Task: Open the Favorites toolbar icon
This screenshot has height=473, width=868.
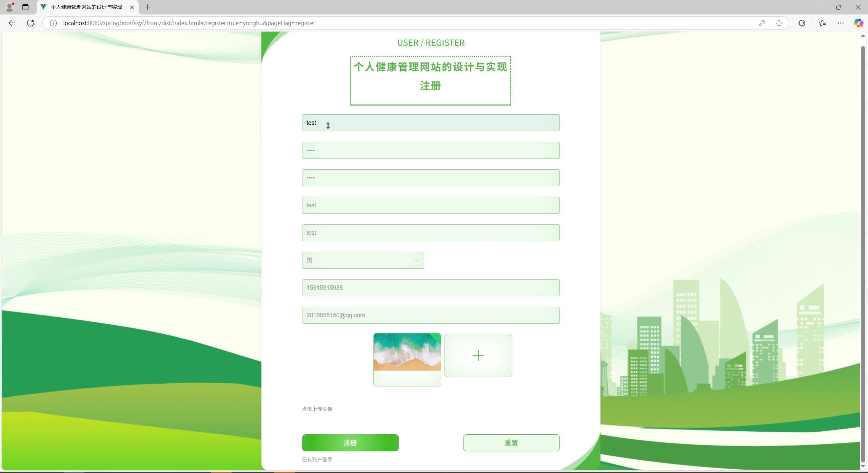Action: coord(822,23)
